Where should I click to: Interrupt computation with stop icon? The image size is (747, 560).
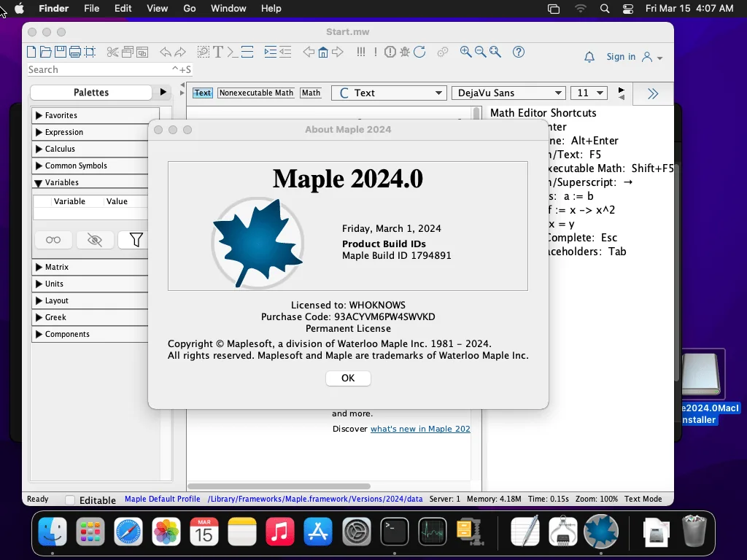point(390,52)
